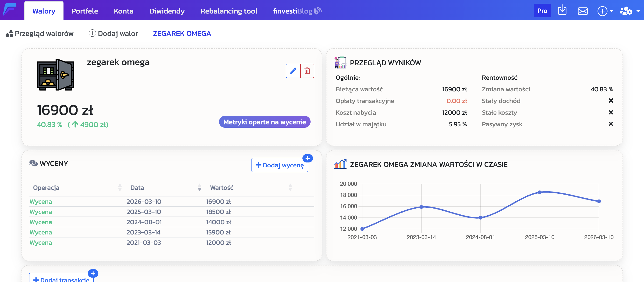Click the Dodaj wycenę button
The width and height of the screenshot is (644, 282).
(x=280, y=165)
